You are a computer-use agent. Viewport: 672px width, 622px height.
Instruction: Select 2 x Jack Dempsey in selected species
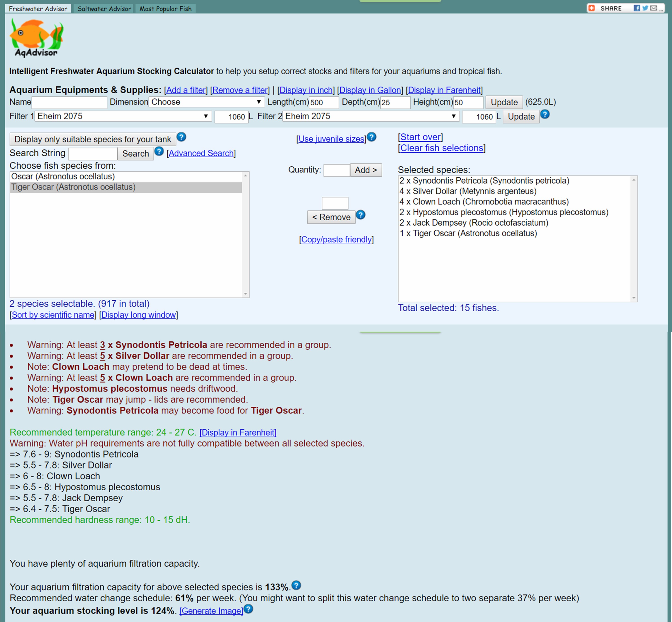[514, 223]
